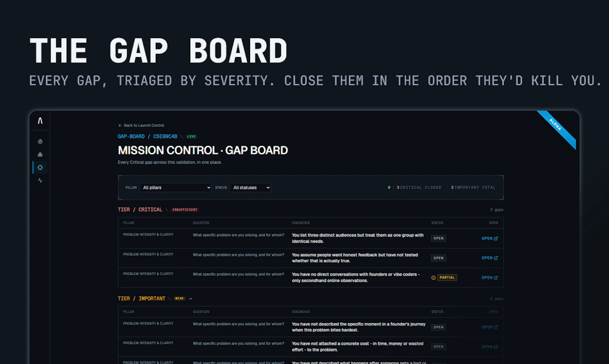The width and height of the screenshot is (609, 364).
Task: Open the 'no direct conversations' gap link
Action: (489, 278)
